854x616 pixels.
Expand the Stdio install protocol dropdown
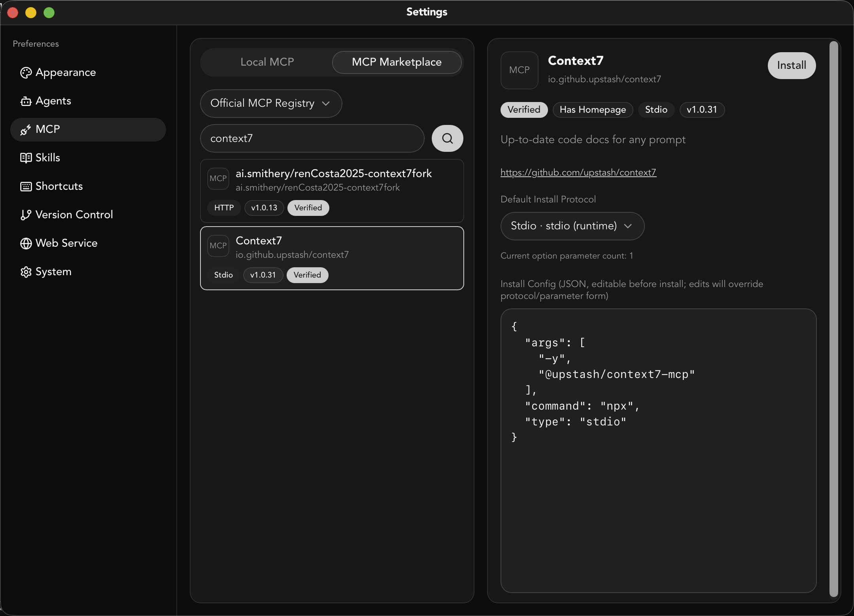point(572,226)
